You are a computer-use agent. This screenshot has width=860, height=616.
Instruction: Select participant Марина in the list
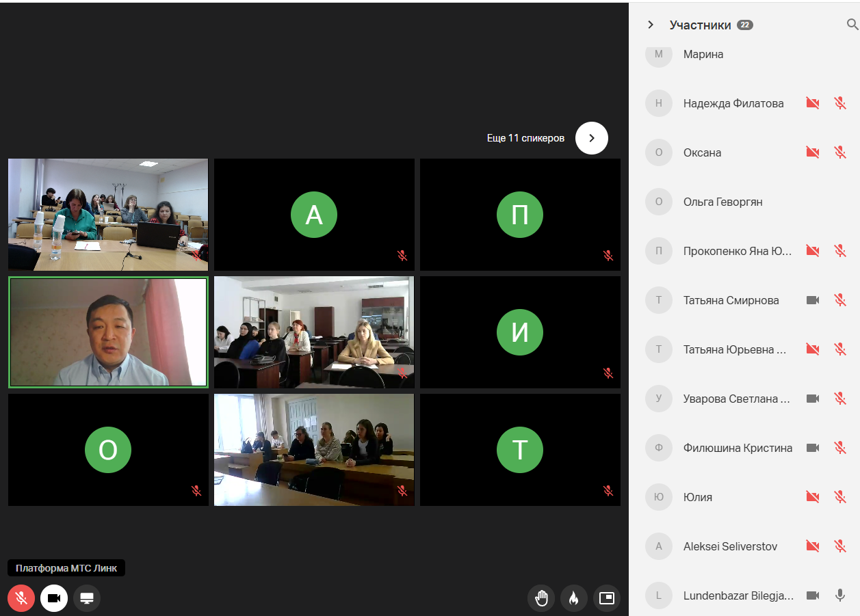703,54
